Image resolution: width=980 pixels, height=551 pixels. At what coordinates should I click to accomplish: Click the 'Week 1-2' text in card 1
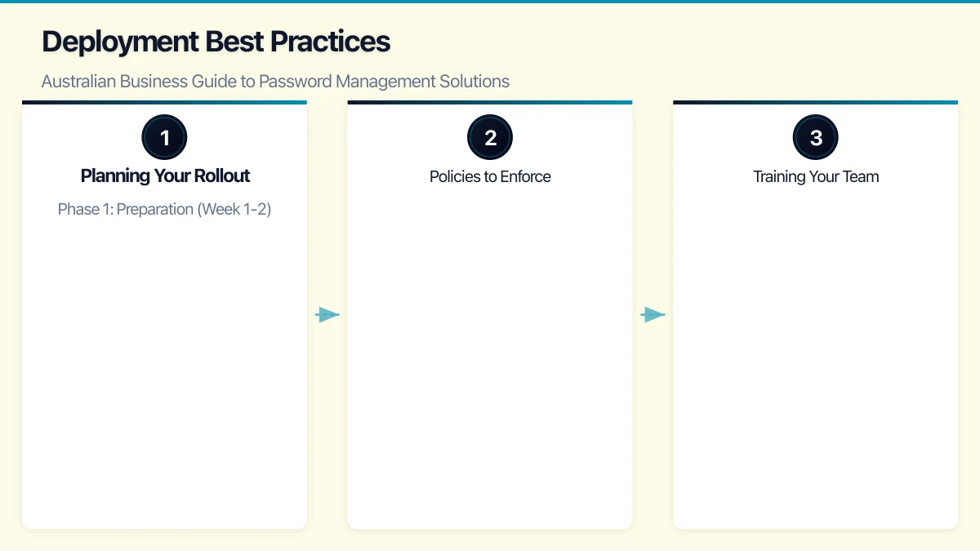click(x=237, y=209)
